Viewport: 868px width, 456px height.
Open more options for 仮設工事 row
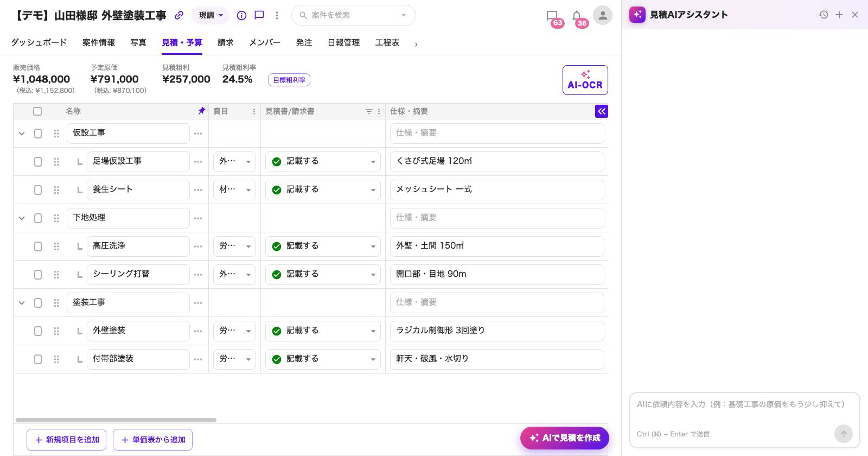[198, 134]
